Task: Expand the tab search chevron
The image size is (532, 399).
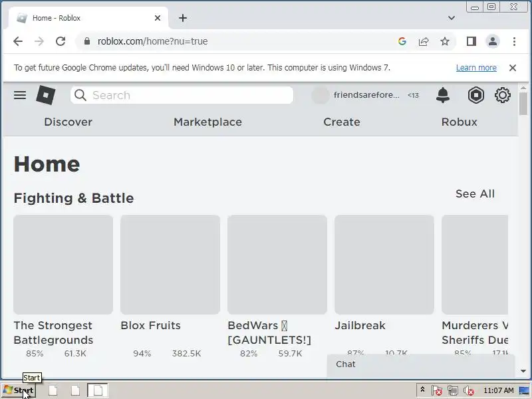Action: (x=452, y=18)
